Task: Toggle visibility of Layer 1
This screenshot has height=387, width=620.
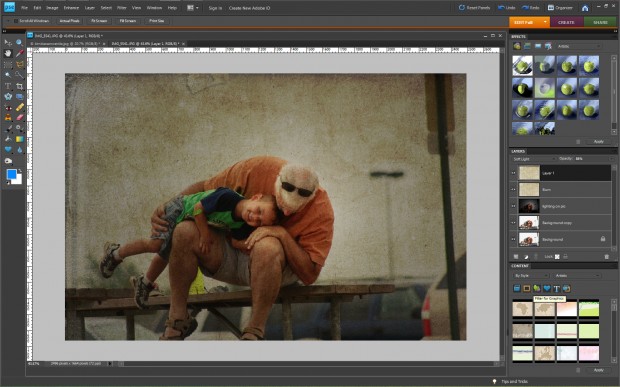Action: coord(513,173)
